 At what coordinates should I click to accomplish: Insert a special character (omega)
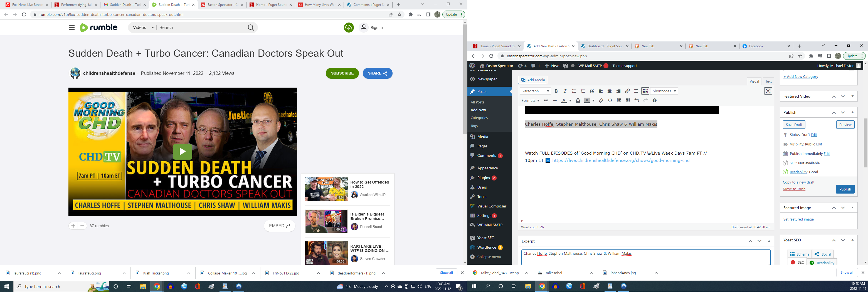click(x=610, y=101)
